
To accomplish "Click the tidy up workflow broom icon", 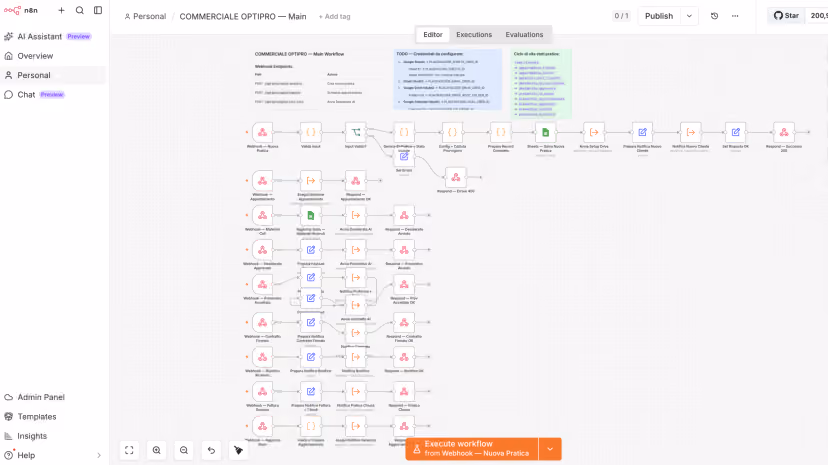I will 239,450.
